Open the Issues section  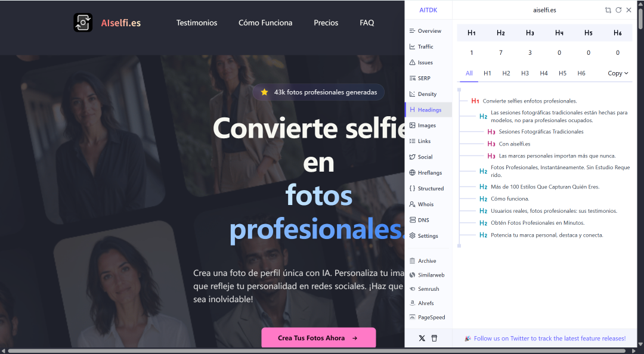coord(428,63)
